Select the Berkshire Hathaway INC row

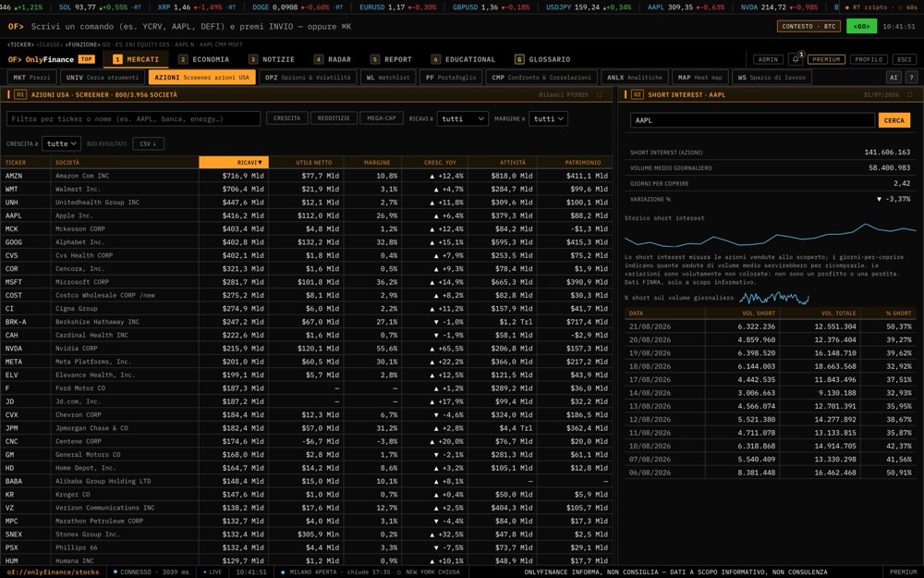click(307, 322)
